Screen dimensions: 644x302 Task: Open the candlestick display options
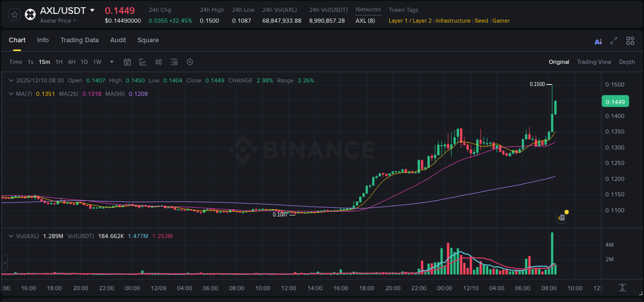pyautogui.click(x=158, y=62)
